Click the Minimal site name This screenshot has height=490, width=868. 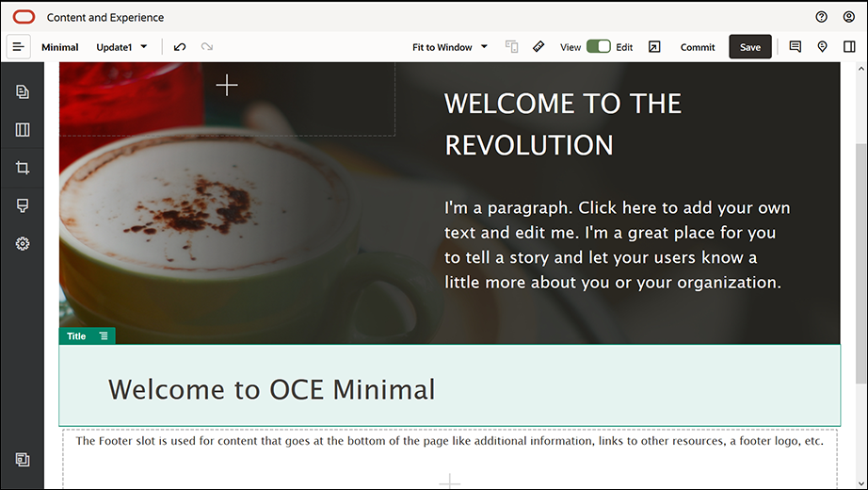pyautogui.click(x=60, y=47)
